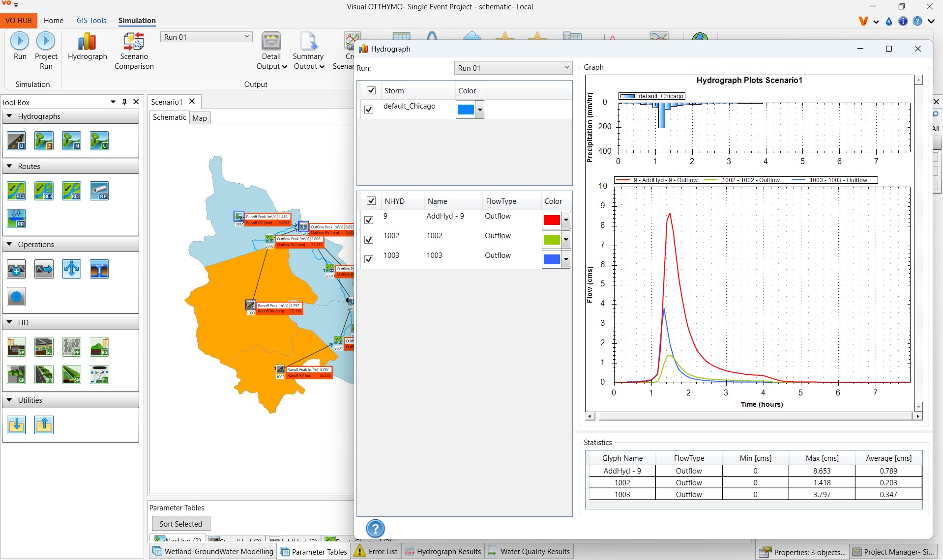Select the NasHyd (N) hydrograph tool

pyautogui.click(x=71, y=141)
